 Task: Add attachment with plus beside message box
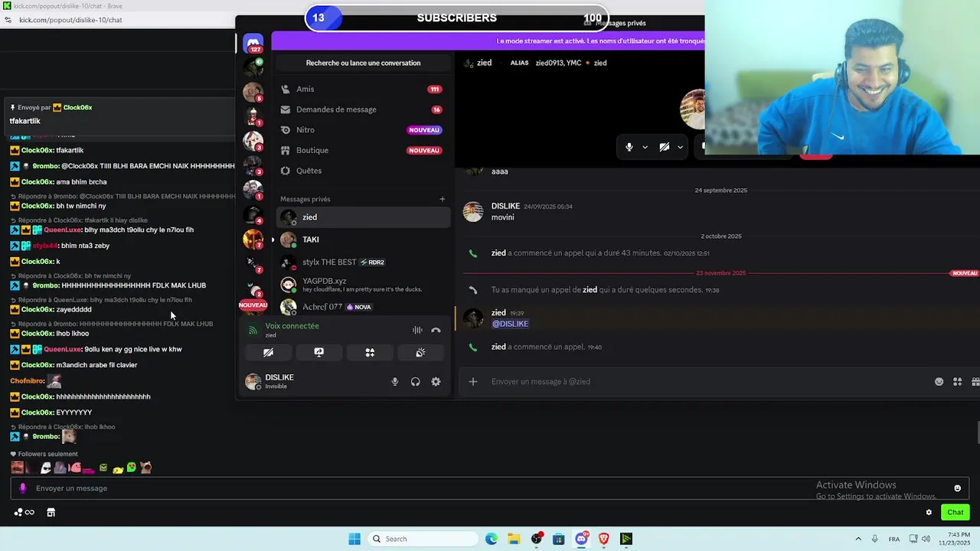pyautogui.click(x=473, y=381)
